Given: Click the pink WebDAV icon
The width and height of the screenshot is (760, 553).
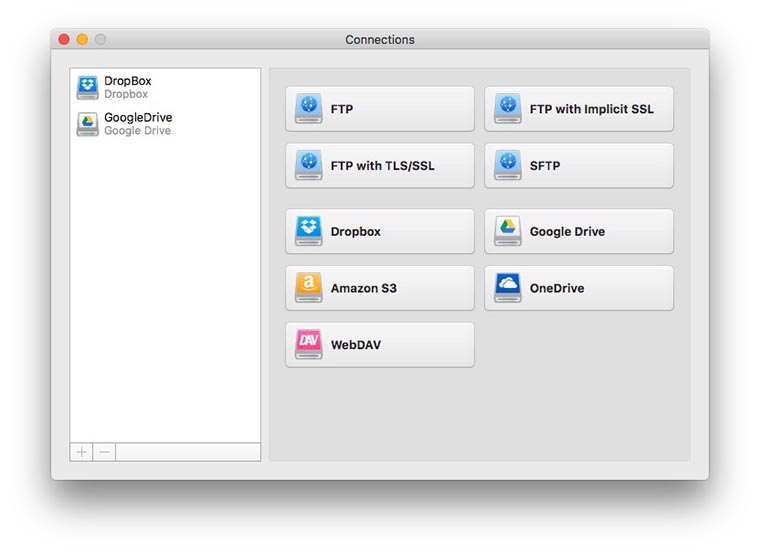Looking at the screenshot, I should pos(309,344).
